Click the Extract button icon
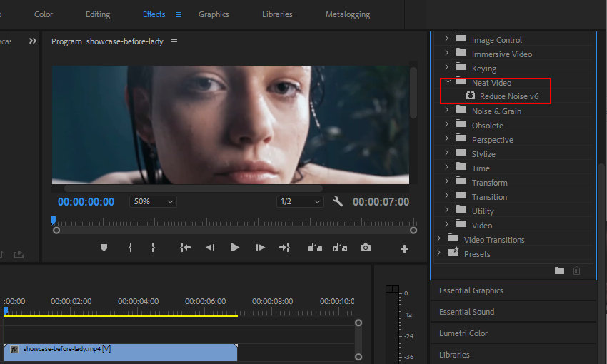This screenshot has width=607, height=364. tap(340, 248)
